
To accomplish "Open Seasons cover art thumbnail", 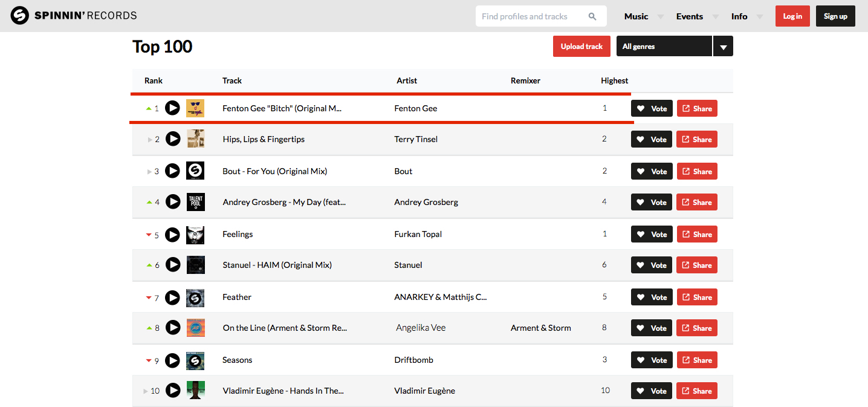I will (195, 360).
